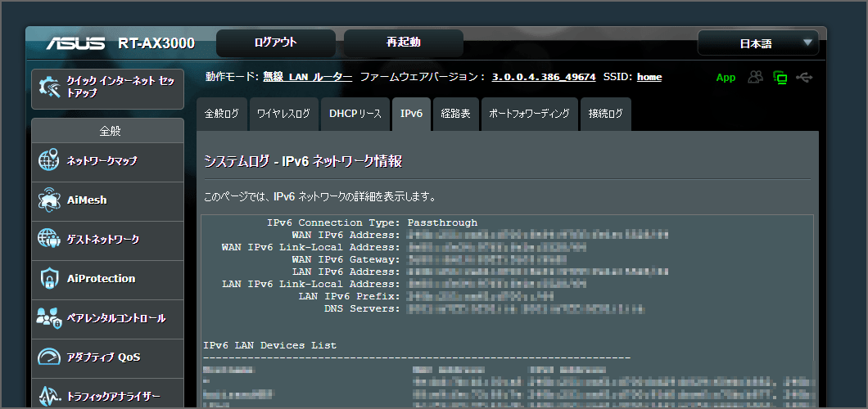
Task: Click the LAN IPv6 Address label
Action: click(346, 272)
